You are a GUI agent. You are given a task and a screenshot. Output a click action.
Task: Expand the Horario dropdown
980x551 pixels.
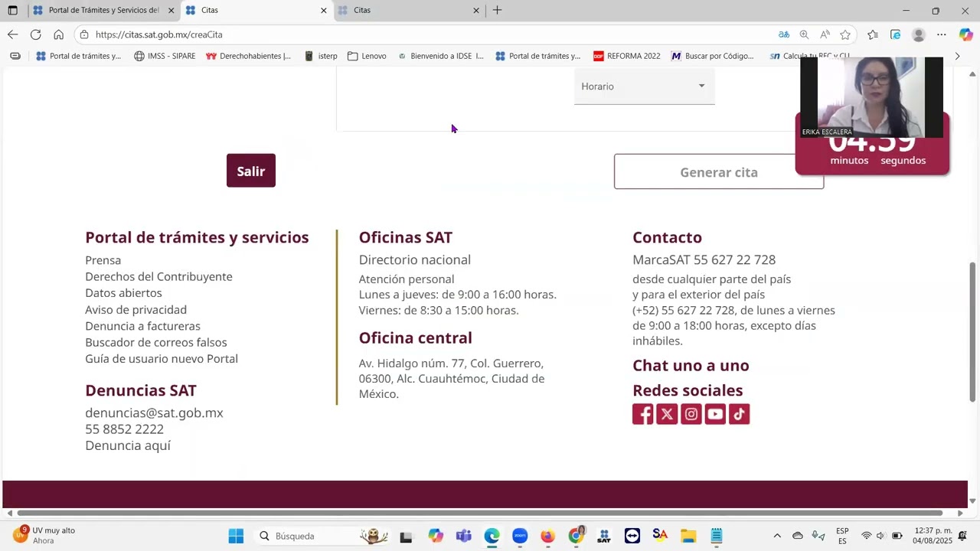click(644, 86)
